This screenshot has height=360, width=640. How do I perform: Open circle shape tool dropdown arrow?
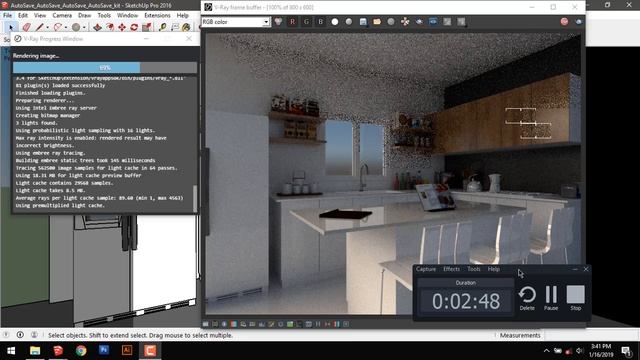84,28
